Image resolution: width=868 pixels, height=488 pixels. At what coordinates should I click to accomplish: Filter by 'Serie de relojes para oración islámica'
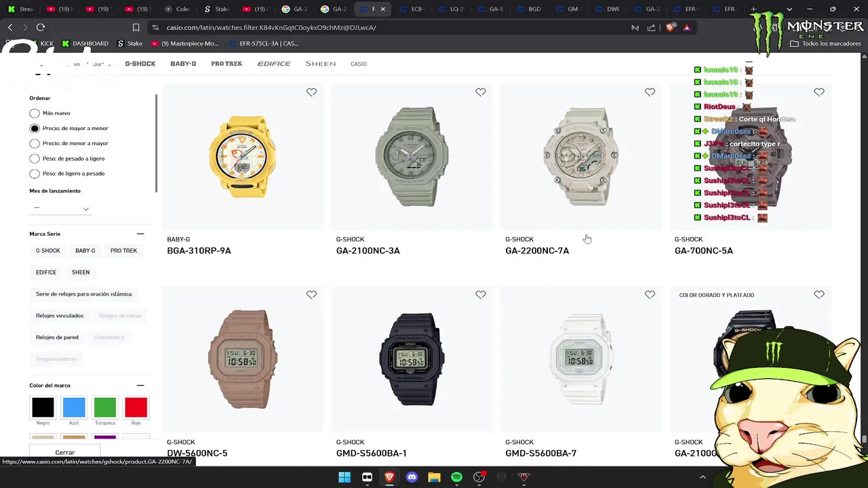click(84, 294)
